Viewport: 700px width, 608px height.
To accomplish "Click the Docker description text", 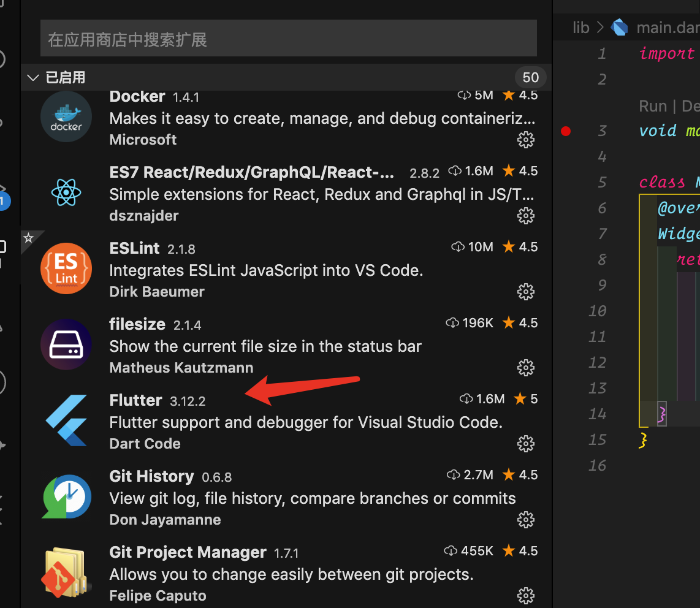I will (322, 118).
